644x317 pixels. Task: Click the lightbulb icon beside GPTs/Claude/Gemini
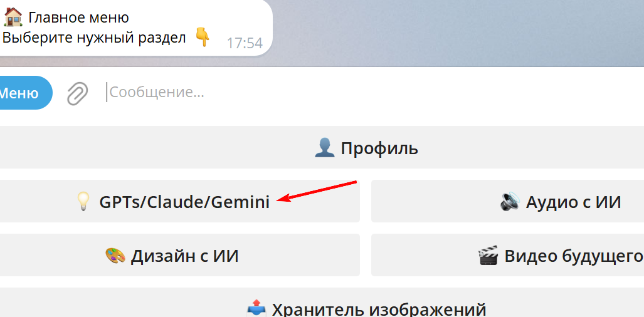[x=83, y=202]
